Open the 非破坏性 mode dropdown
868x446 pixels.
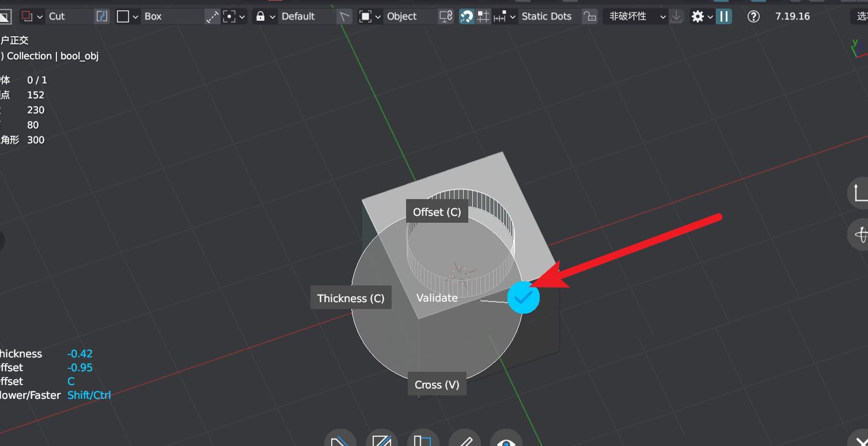point(636,17)
